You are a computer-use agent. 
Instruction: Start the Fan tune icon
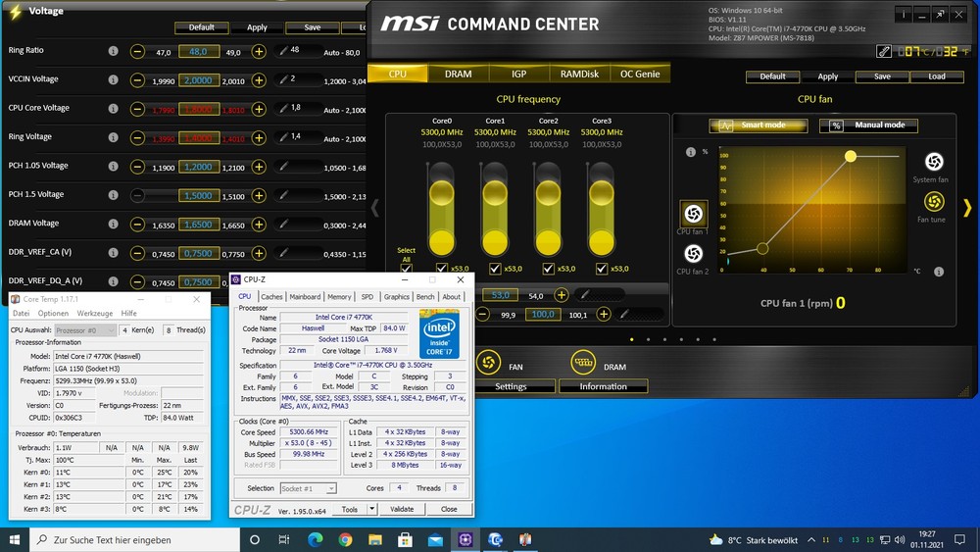[934, 202]
